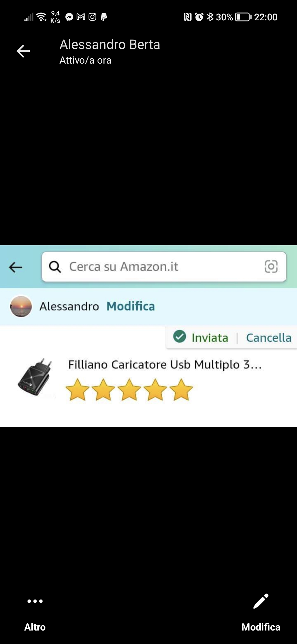
Task: Tap the Amazon back arrow in screenshot
Action: (16, 267)
